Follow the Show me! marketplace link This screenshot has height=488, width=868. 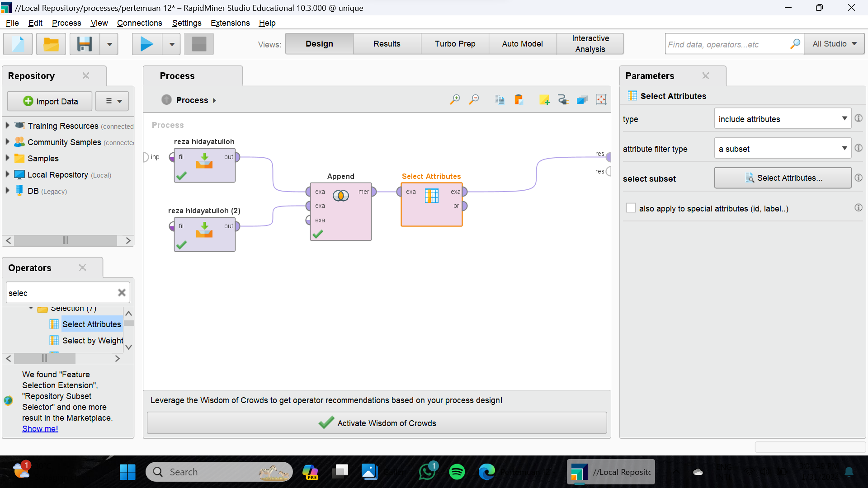(40, 428)
